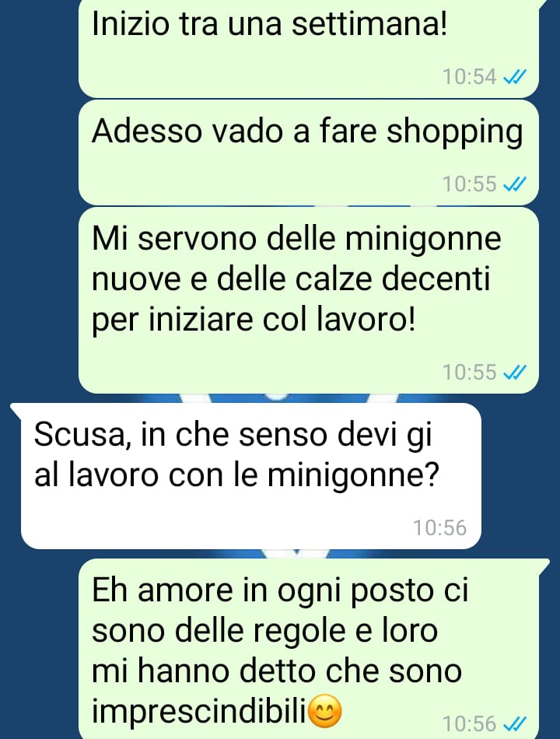Tap the blue ticks on the 'imprescindibili' message
Viewport: 560px width, 739px height.
click(515, 723)
